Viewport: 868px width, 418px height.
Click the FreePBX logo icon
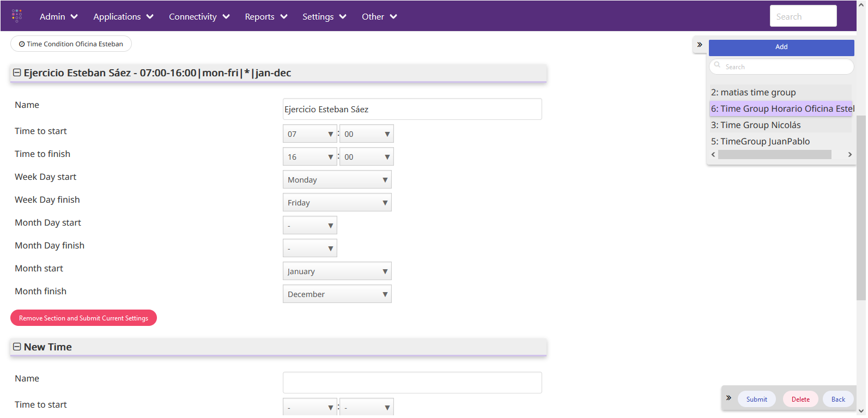tap(17, 16)
